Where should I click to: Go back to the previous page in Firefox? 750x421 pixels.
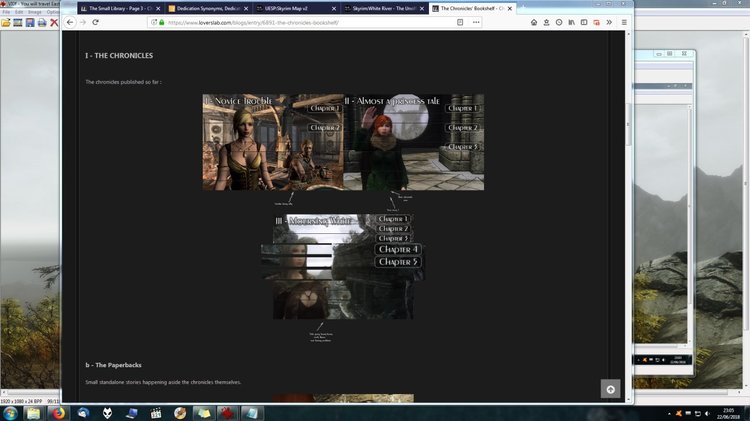click(x=70, y=22)
